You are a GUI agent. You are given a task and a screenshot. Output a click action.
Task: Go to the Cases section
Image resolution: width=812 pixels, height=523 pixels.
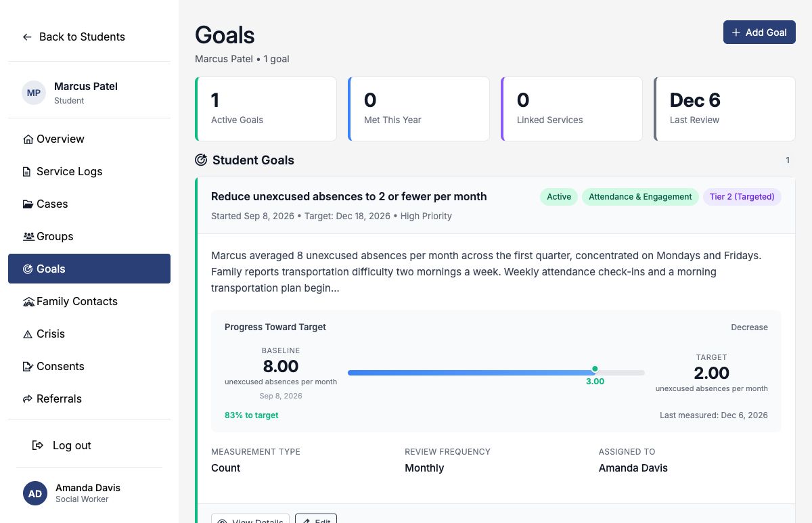point(89,204)
